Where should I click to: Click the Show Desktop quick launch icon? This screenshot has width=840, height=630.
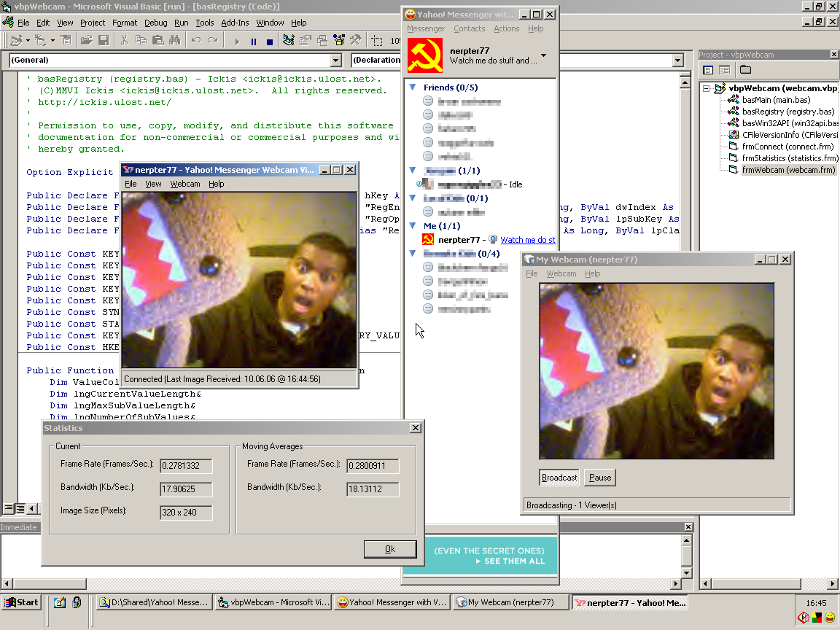click(x=60, y=603)
